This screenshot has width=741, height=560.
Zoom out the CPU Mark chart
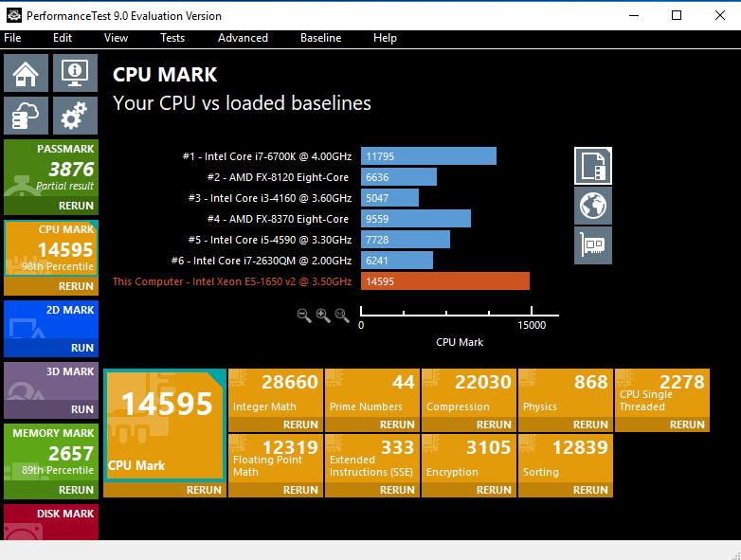[304, 316]
